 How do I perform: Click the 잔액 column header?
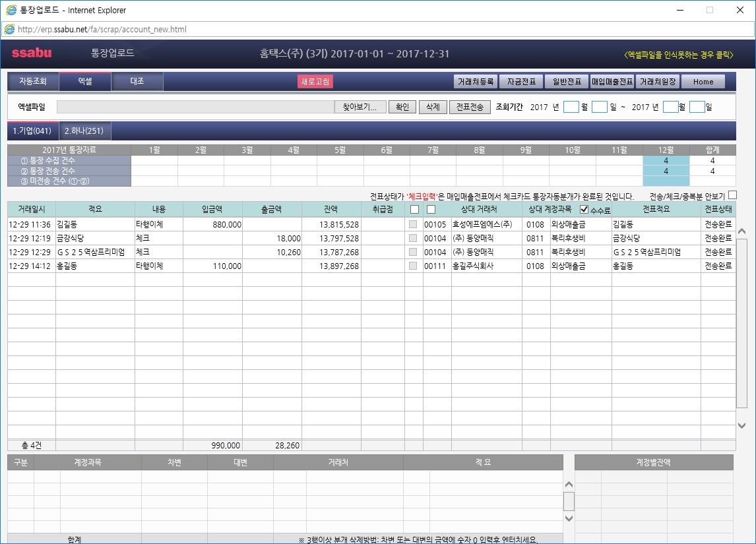(x=331, y=209)
